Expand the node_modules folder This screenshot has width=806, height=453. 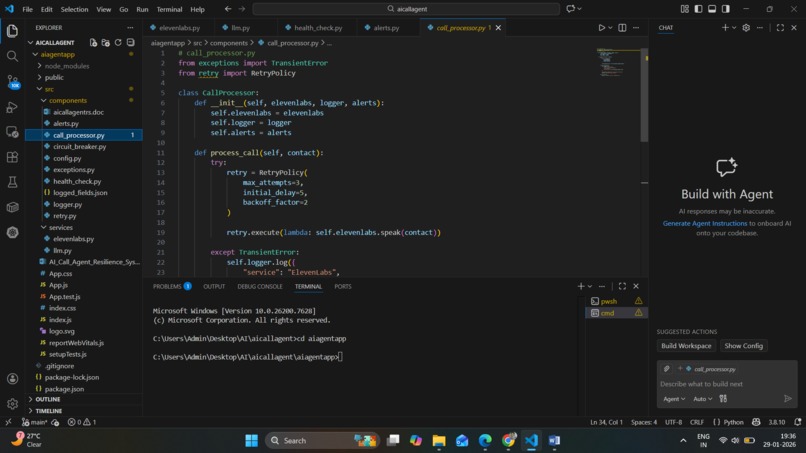40,66
